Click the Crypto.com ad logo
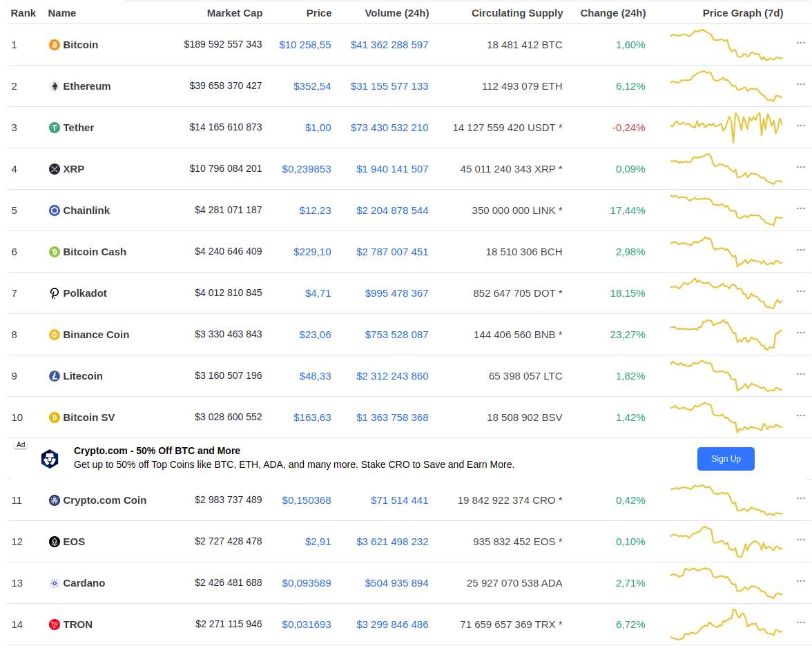The height and width of the screenshot is (648, 812). [x=50, y=459]
